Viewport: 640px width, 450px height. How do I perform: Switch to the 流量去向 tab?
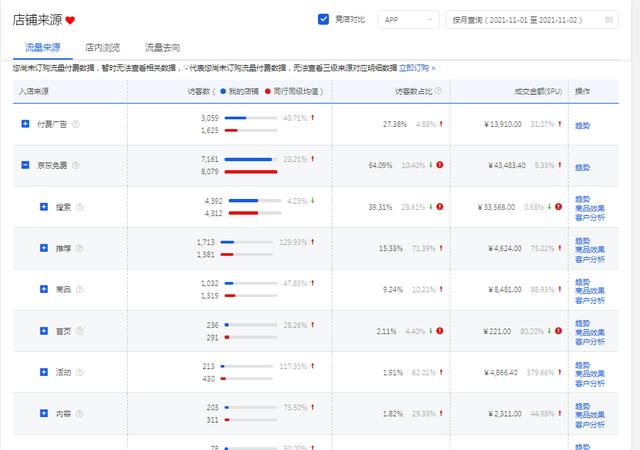point(162,47)
